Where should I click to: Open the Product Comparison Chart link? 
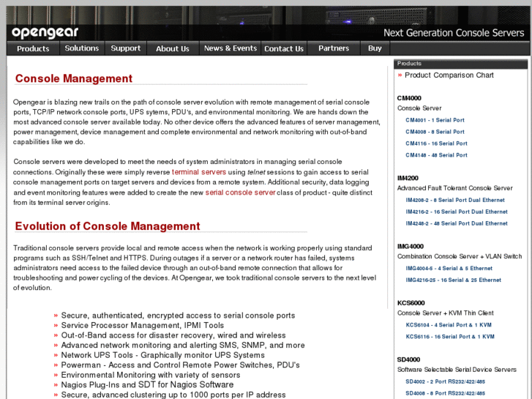[449, 75]
